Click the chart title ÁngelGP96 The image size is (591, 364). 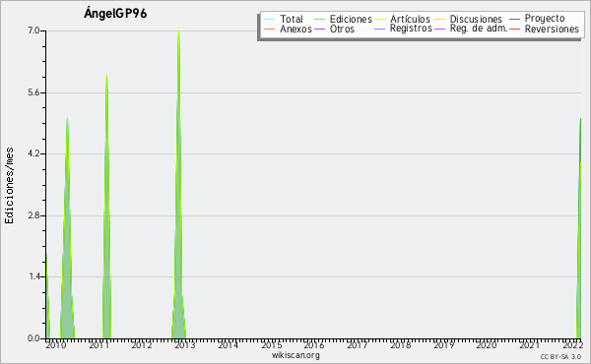pos(115,13)
